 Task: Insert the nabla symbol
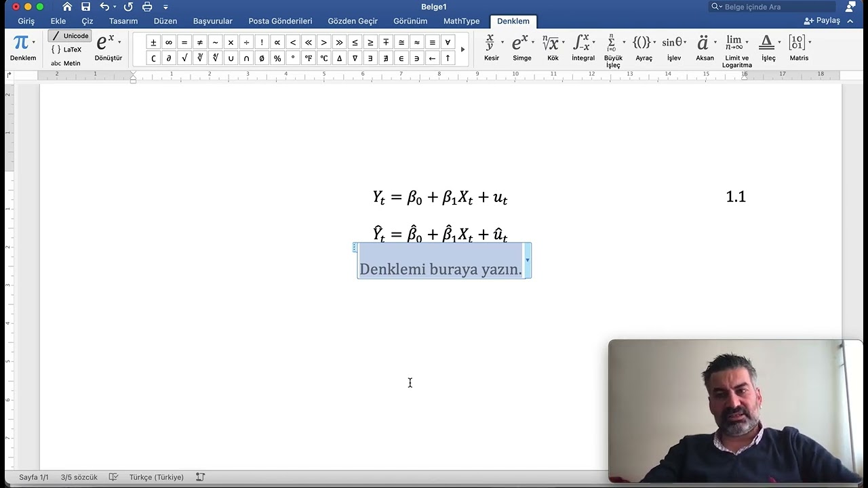[355, 58]
